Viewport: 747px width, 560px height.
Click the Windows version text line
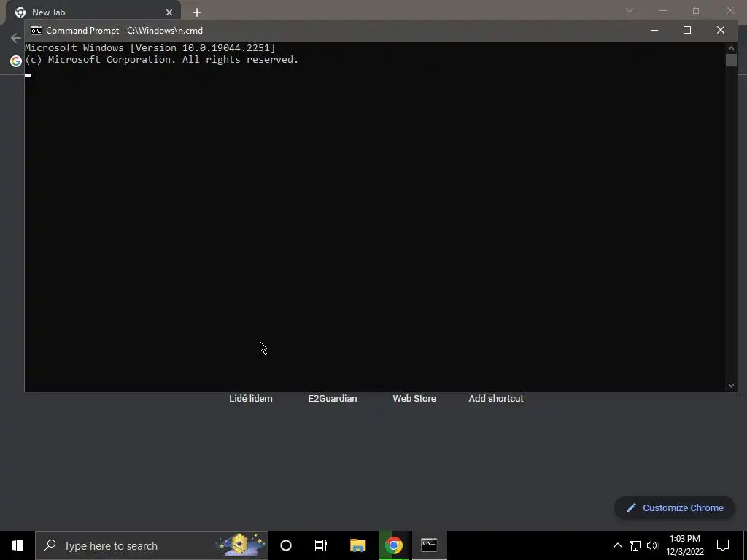pos(150,47)
